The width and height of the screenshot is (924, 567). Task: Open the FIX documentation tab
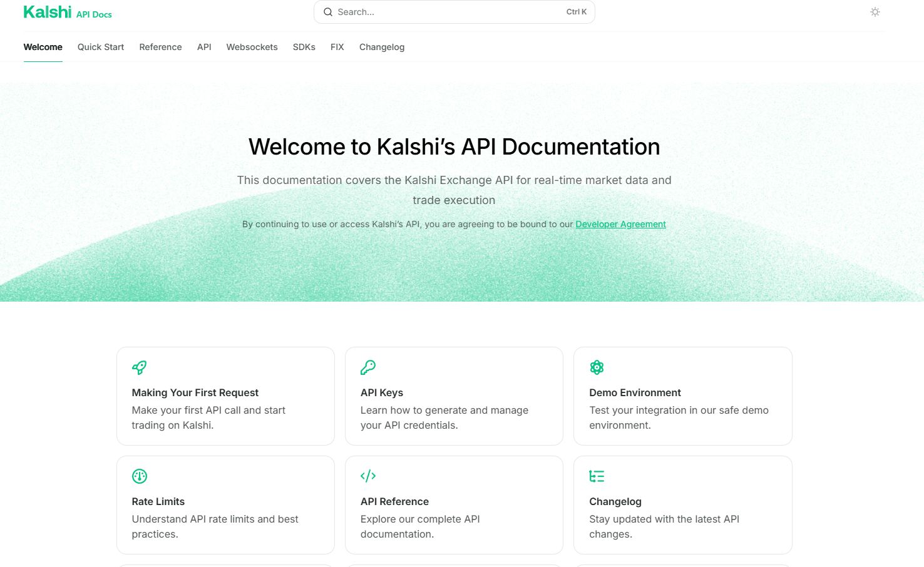337,47
